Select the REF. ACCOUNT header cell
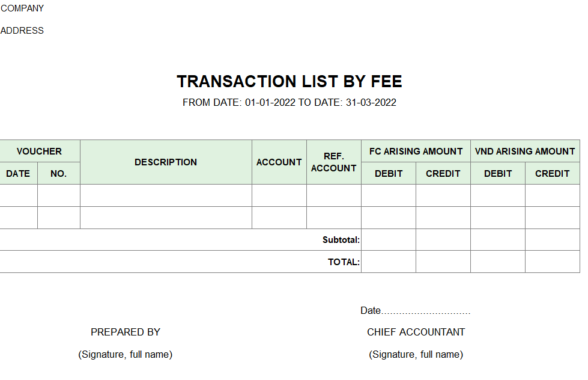Viewport: 588px width, 380px height. pyautogui.click(x=334, y=162)
